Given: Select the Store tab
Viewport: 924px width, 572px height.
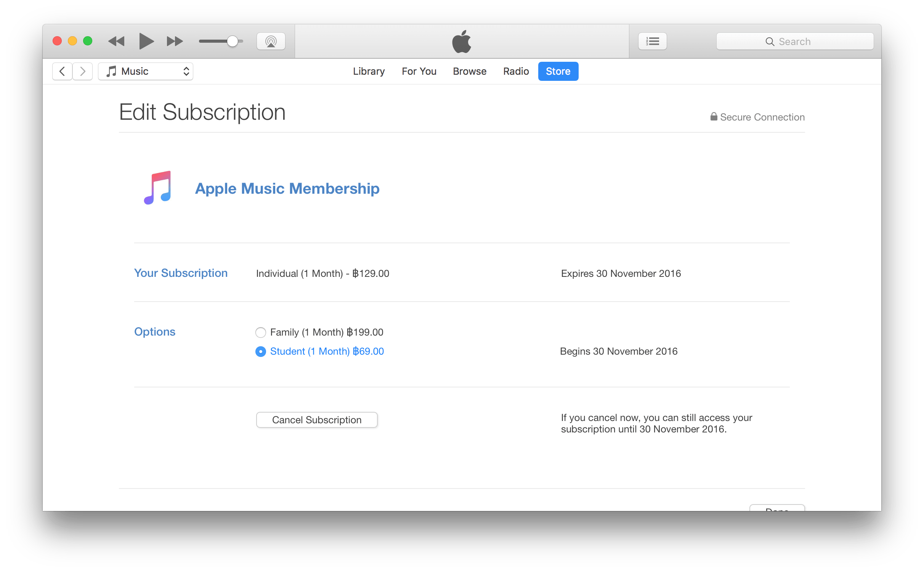Looking at the screenshot, I should [558, 71].
